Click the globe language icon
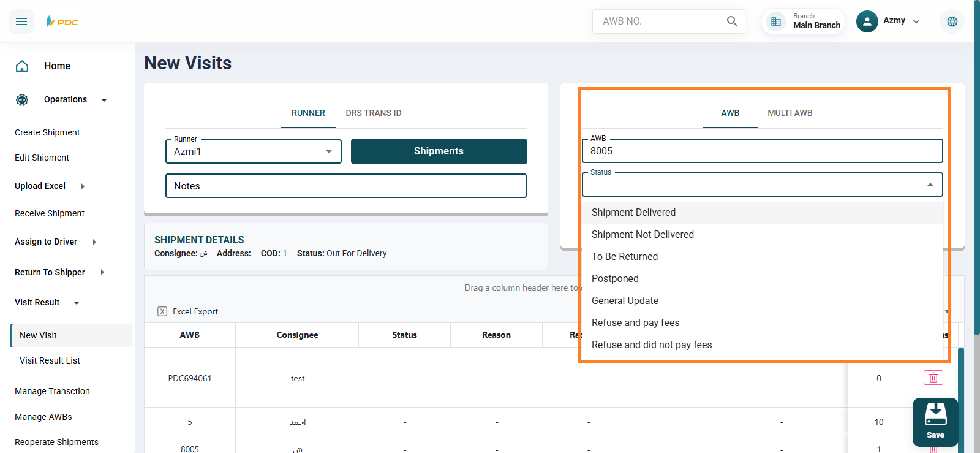The height and width of the screenshot is (453, 980). pos(952,21)
